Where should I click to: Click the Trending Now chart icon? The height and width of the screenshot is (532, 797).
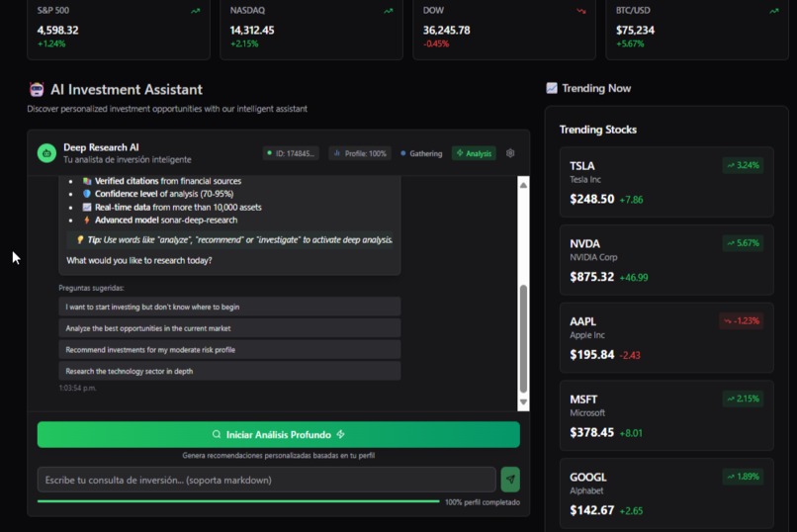pyautogui.click(x=552, y=88)
